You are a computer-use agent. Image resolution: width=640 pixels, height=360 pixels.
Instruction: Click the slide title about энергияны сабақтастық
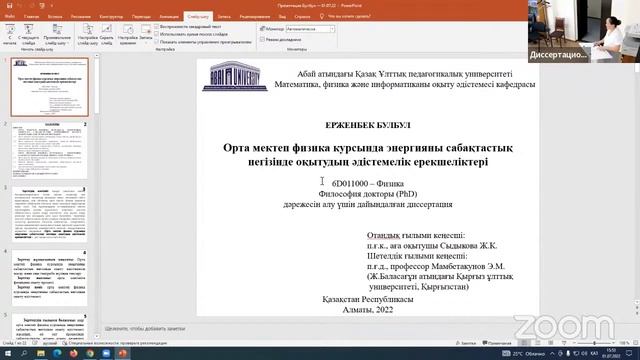(368, 155)
